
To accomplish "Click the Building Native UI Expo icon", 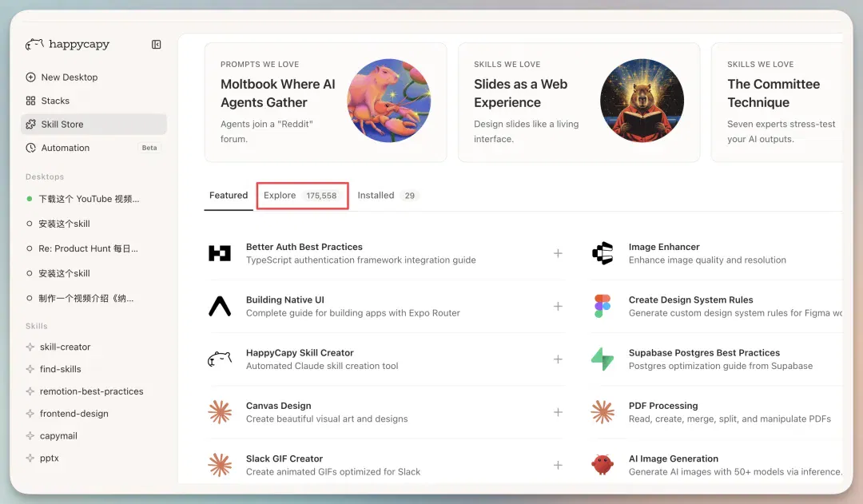I will point(220,306).
